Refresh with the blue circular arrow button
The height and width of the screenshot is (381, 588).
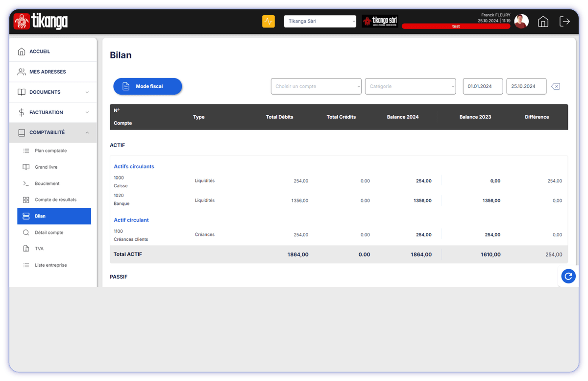(568, 277)
